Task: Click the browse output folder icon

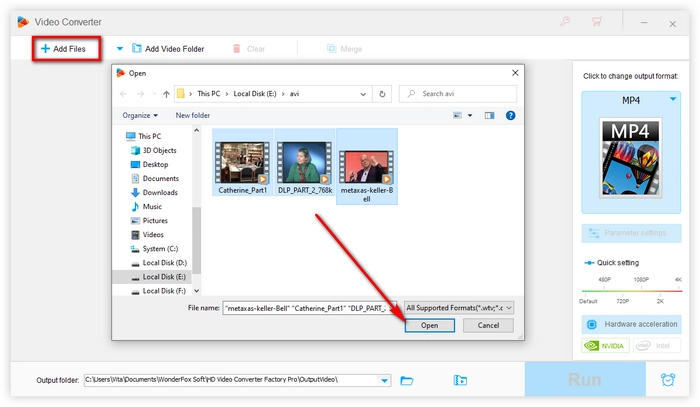Action: coord(407,380)
